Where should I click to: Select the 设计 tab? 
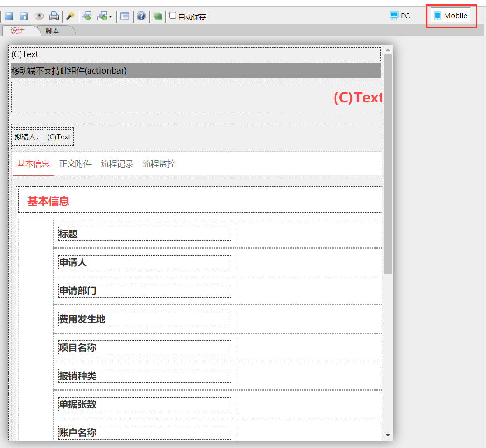tap(18, 31)
